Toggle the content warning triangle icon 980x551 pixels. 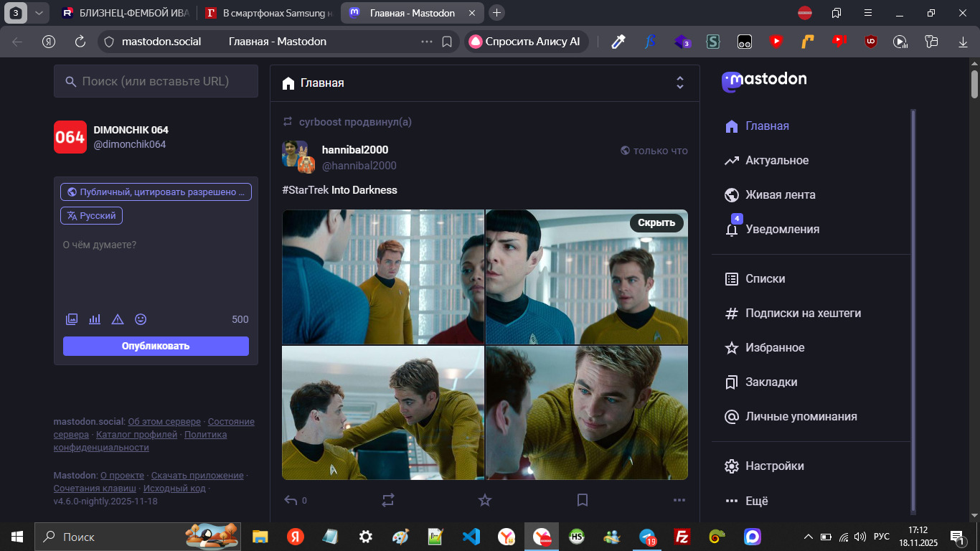[x=118, y=319]
